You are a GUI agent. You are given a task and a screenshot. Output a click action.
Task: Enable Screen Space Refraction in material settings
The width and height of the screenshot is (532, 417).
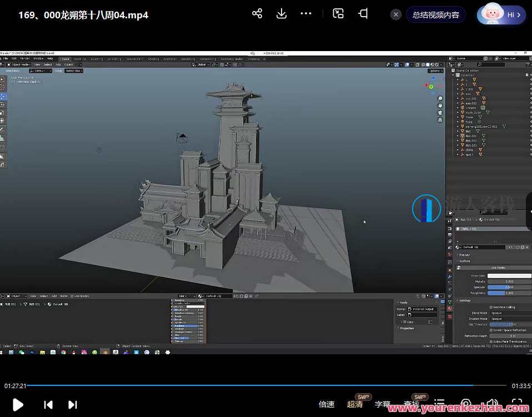click(x=491, y=330)
